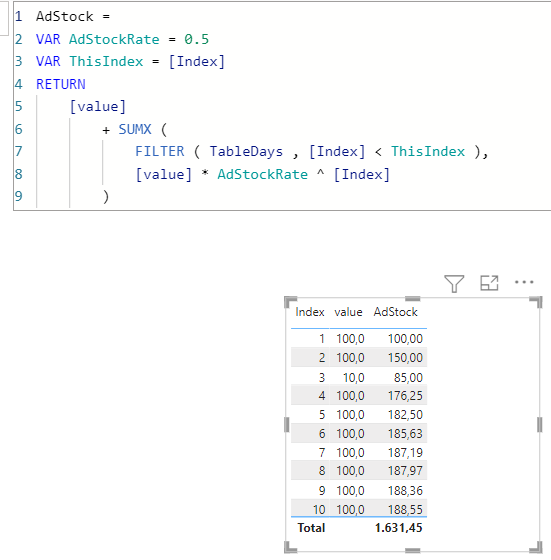This screenshot has width=551, height=560.
Task: Select AdStock cell 176,25
Action: point(405,396)
